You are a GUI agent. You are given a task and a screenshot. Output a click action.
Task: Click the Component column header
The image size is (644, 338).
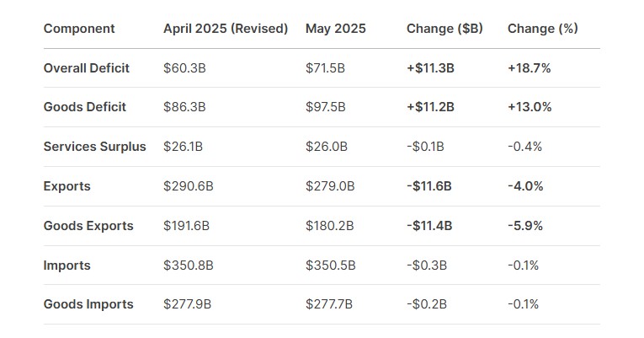click(79, 29)
